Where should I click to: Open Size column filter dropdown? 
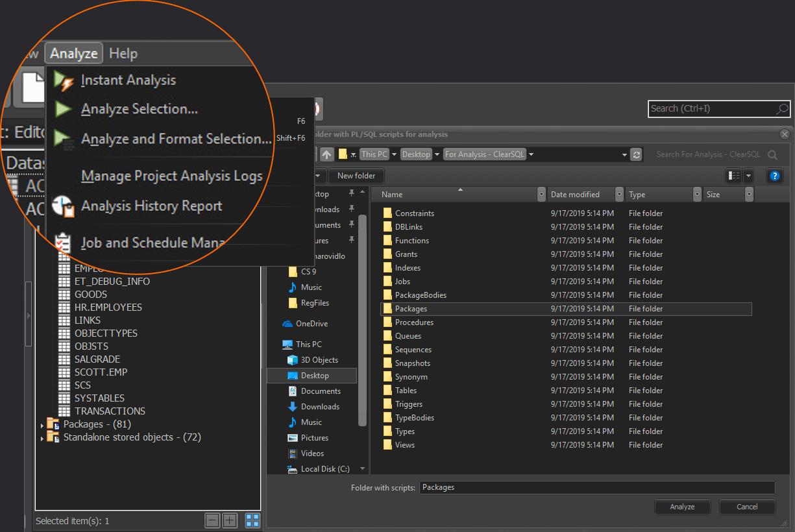tap(750, 195)
